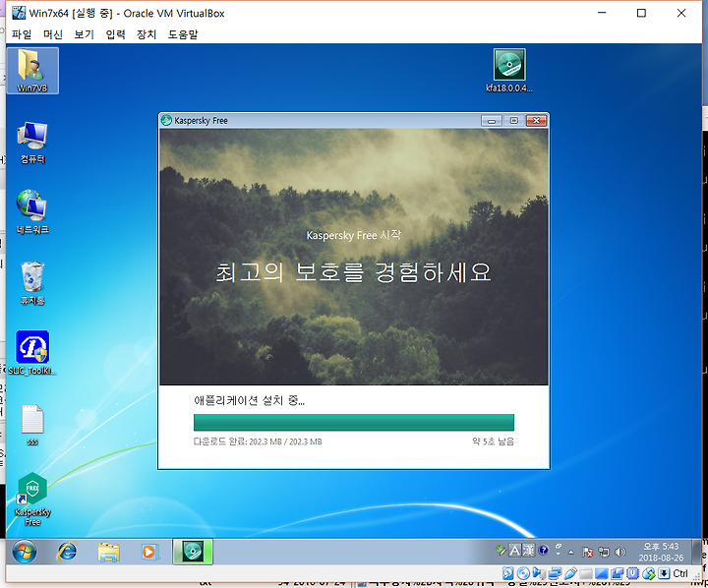Click the Kaspersky Free window title icon
Viewport: 708px width, 588px height.
point(166,120)
